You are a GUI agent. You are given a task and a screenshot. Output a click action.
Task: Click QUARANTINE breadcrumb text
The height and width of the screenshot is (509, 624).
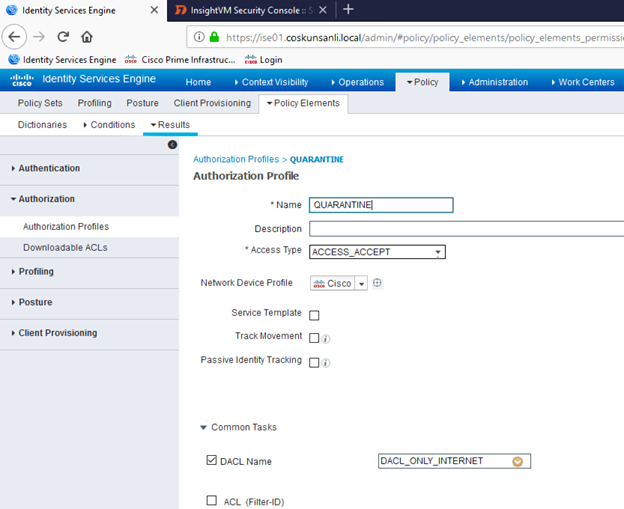point(317,160)
